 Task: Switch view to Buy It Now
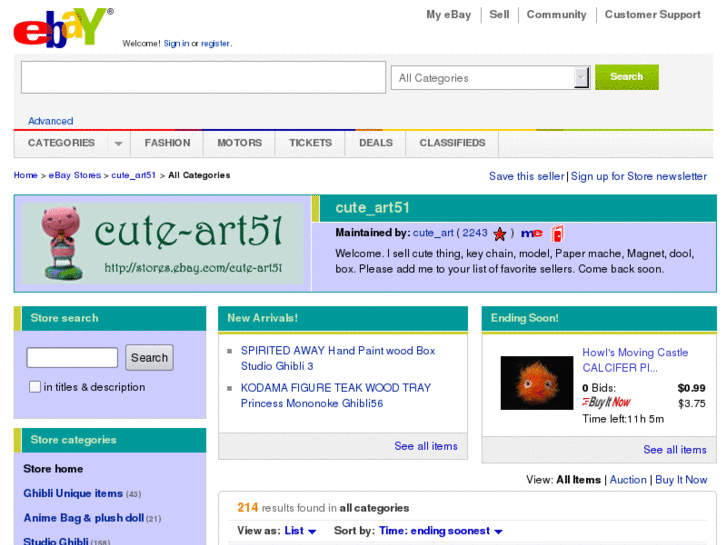pyautogui.click(x=681, y=480)
